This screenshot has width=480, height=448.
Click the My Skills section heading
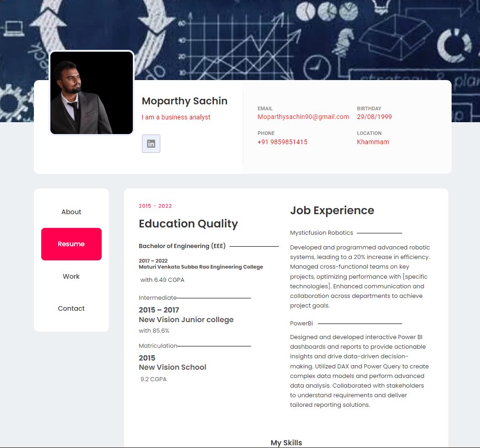(286, 443)
